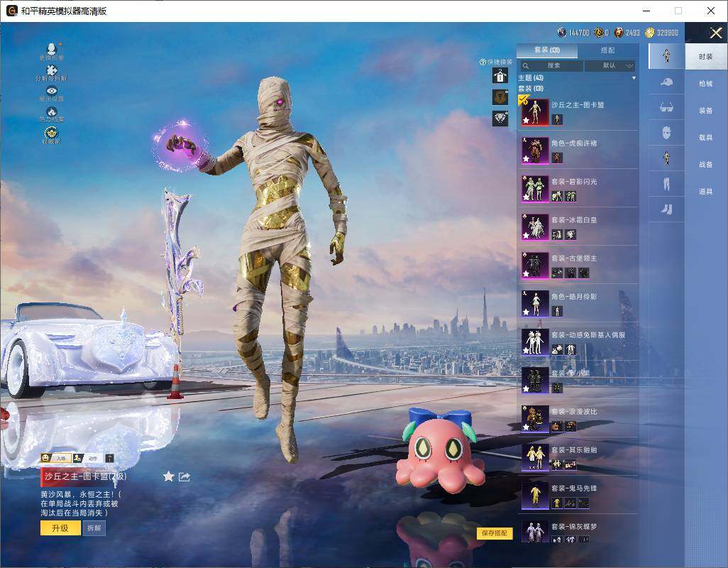The width and height of the screenshot is (728, 568).
Task: Select the shoes category icon
Action: pyautogui.click(x=666, y=209)
